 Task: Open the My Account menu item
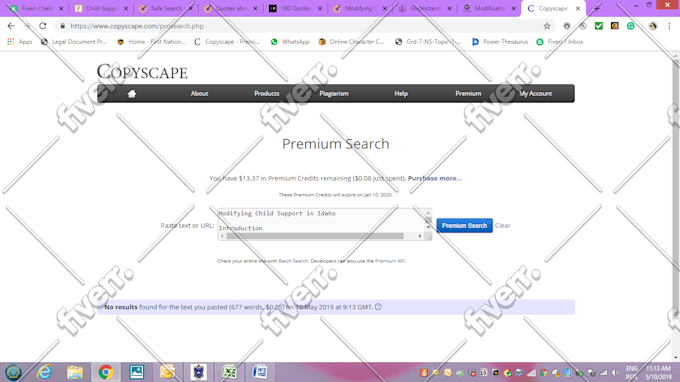tap(536, 94)
